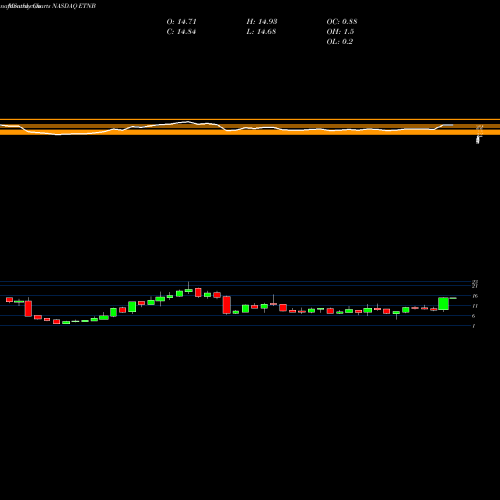Select the close price 'C: 14.84'
Viewport: 500px width, 500px height.
tap(181, 32)
